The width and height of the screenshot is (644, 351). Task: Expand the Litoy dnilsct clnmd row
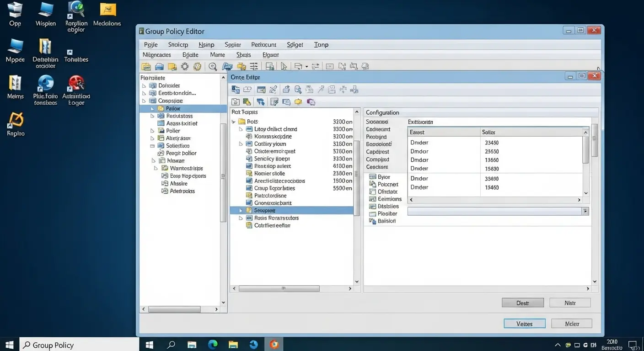(241, 129)
